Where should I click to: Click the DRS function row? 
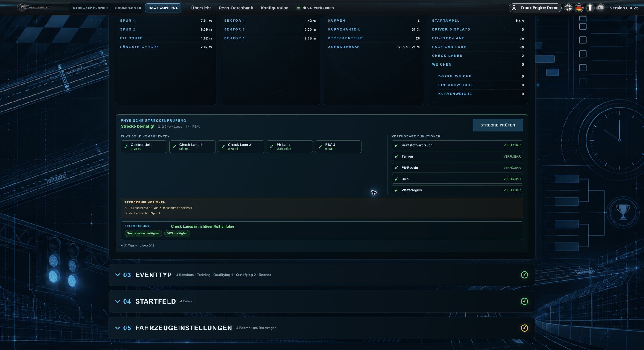pyautogui.click(x=457, y=179)
